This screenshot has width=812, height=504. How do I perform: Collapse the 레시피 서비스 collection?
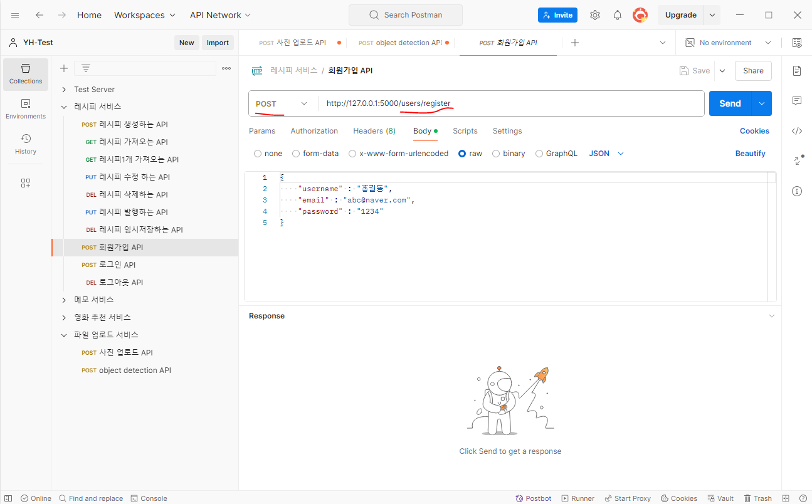tap(64, 107)
